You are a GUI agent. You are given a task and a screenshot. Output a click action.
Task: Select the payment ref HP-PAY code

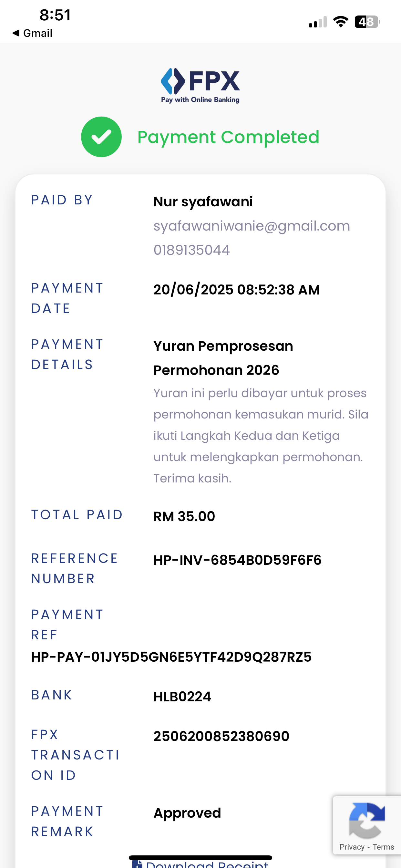coord(171,657)
